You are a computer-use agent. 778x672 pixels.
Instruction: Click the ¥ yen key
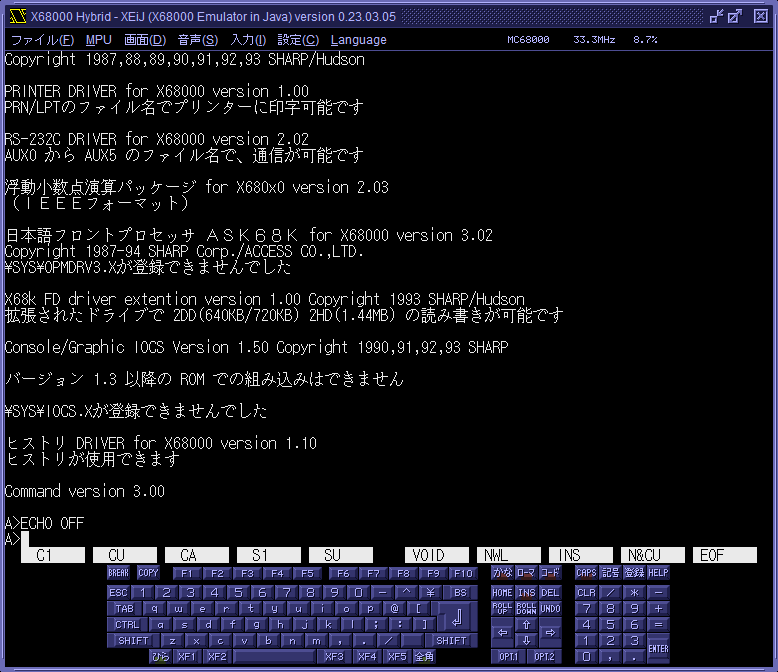pos(430,593)
